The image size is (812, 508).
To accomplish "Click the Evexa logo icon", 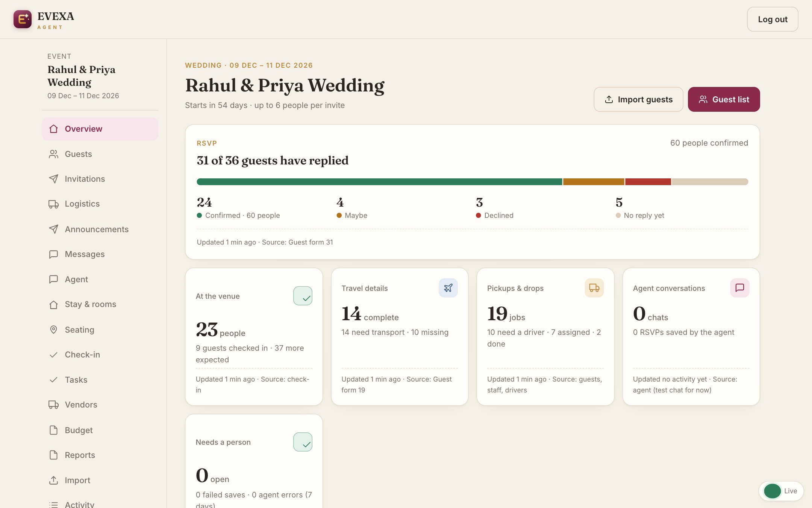I will coord(23,19).
